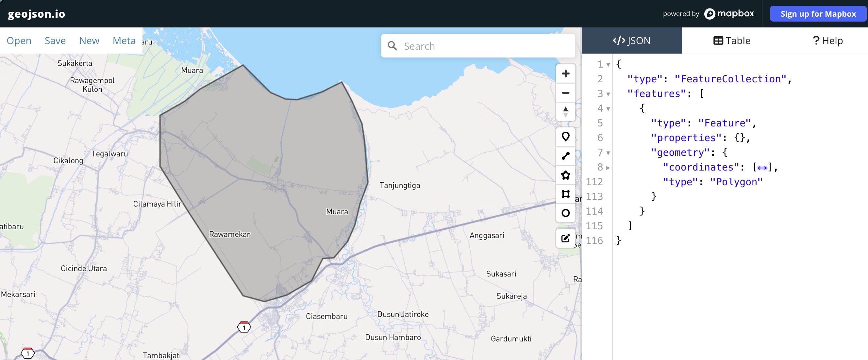Collapse the features array at line 3
The height and width of the screenshot is (360, 868).
[609, 94]
